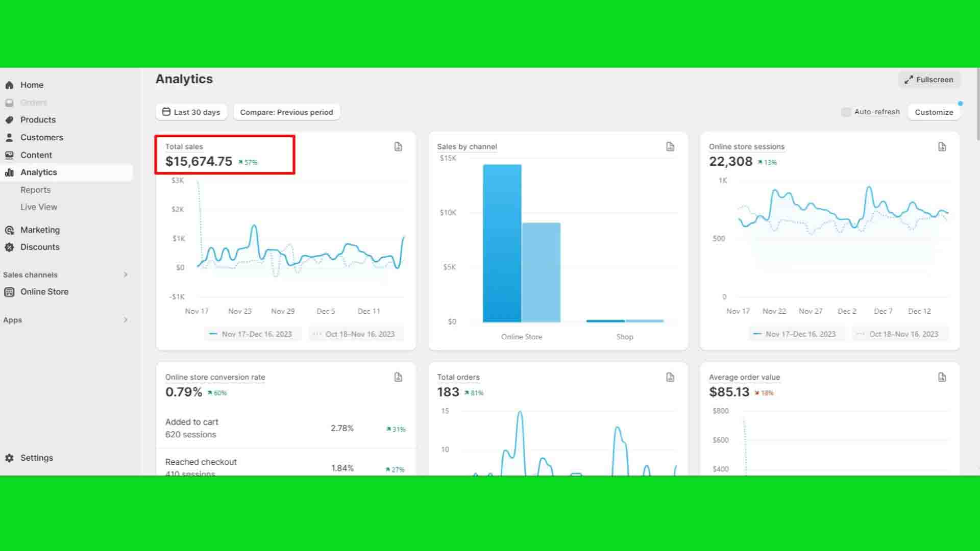Go to Reports in sidebar

pyautogui.click(x=35, y=190)
